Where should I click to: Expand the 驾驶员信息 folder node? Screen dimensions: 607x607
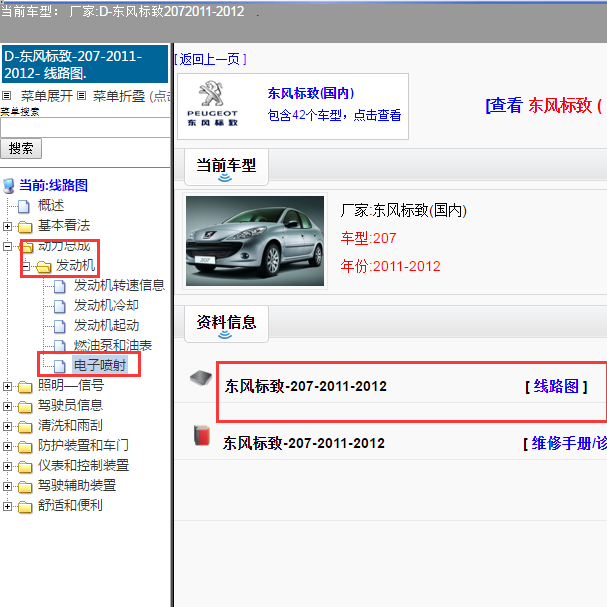click(x=7, y=406)
